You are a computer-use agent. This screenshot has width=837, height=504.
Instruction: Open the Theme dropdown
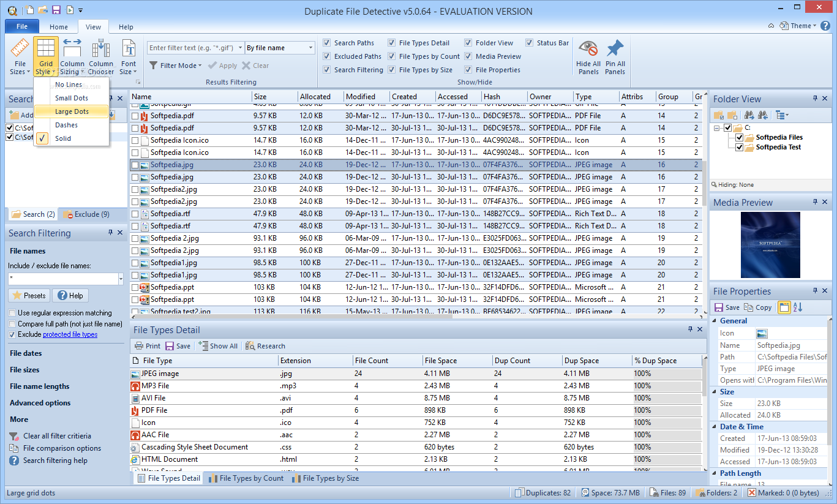point(798,26)
